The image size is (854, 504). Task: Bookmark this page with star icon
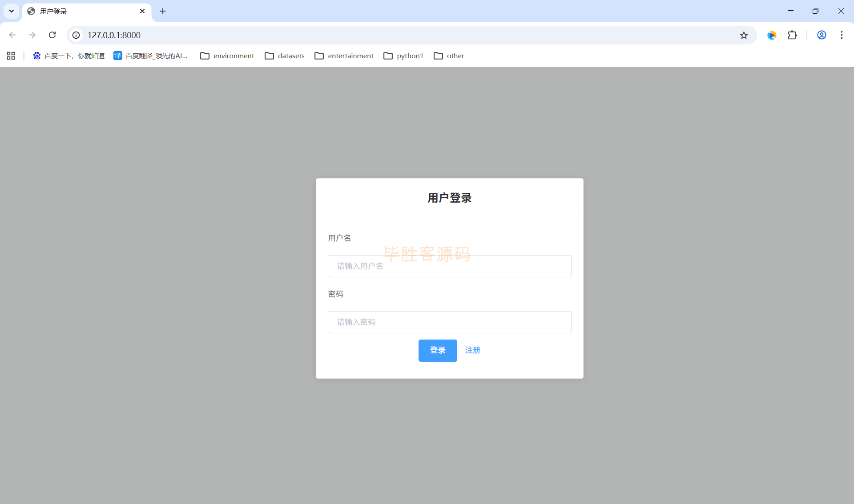pos(744,35)
